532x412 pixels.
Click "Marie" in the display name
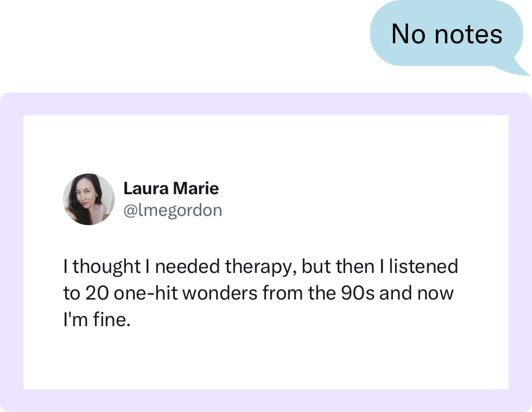[196, 188]
